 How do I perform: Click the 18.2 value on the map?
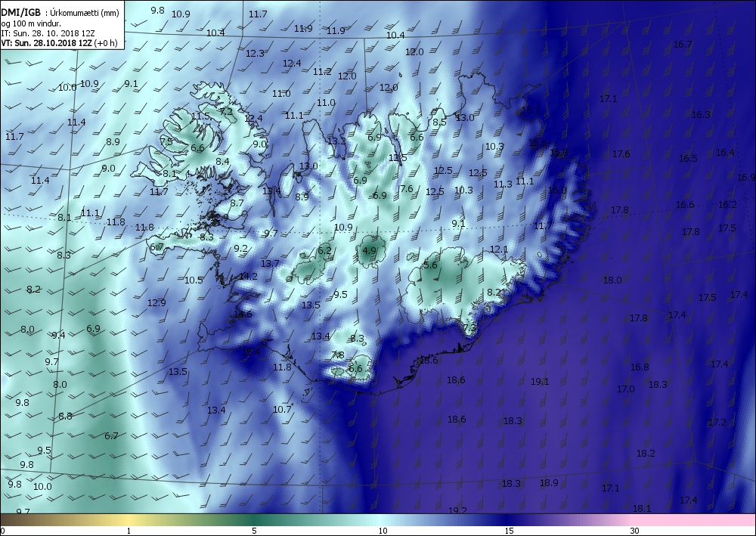646,454
